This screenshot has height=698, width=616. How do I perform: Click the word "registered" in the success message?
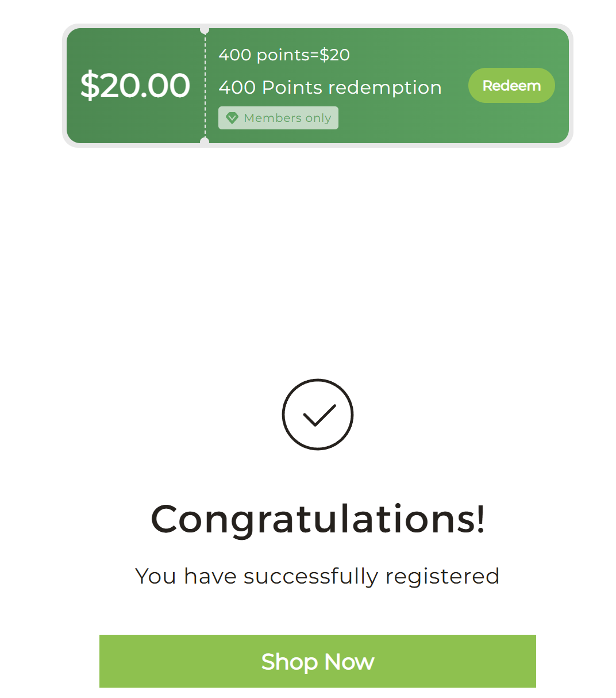(x=442, y=576)
